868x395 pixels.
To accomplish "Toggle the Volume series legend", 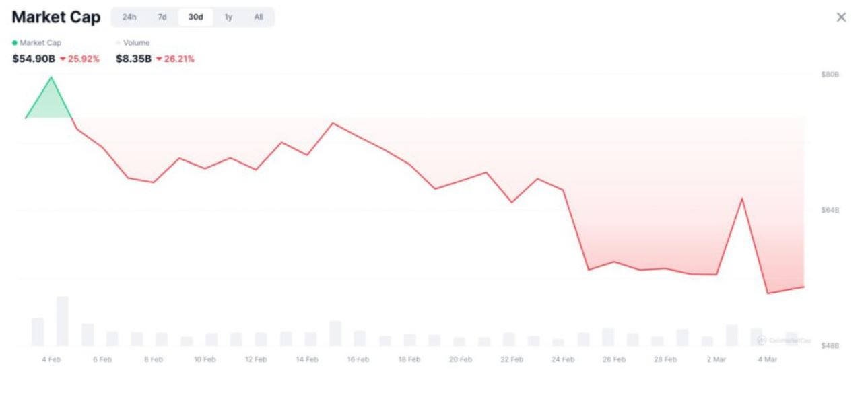I will (x=133, y=43).
